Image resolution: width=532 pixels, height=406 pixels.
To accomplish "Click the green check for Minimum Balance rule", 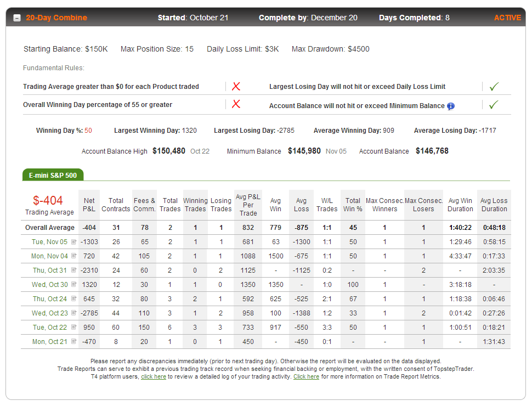I will [x=494, y=105].
